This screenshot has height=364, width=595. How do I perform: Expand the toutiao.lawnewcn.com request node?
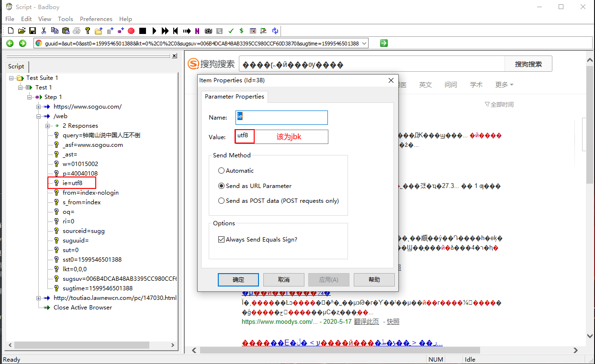[38, 298]
